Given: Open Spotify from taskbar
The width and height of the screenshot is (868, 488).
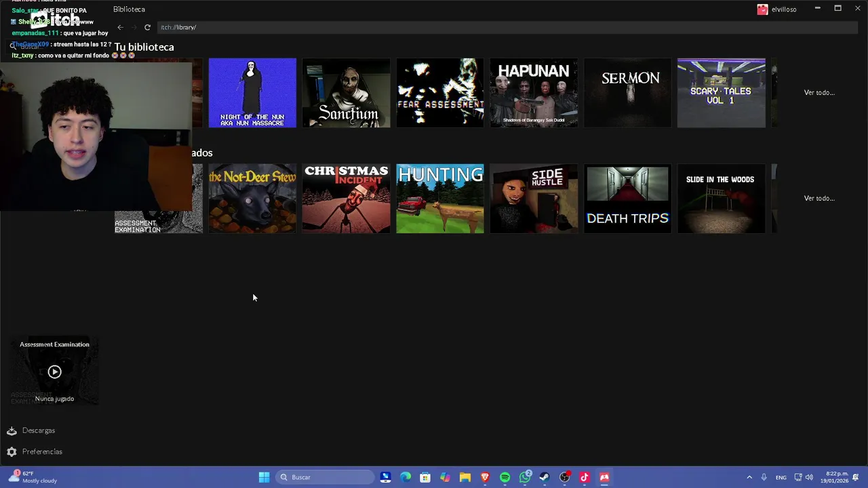Looking at the screenshot, I should coord(505,477).
